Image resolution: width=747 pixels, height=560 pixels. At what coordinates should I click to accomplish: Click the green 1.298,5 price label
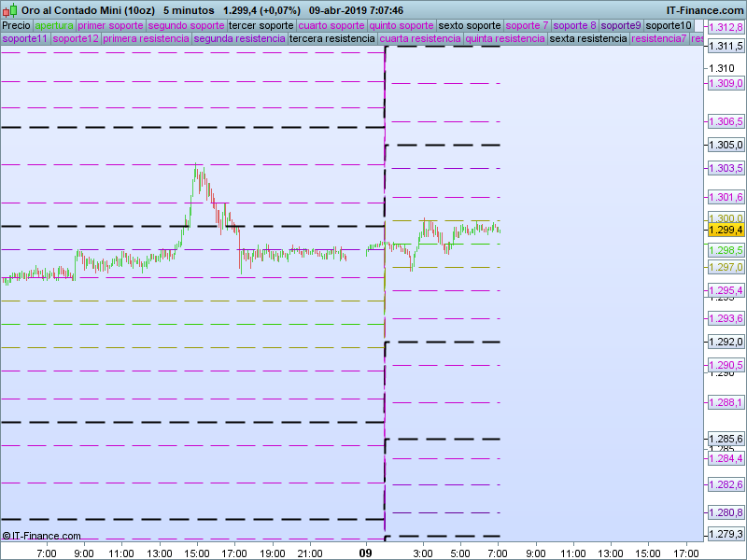[x=726, y=250]
